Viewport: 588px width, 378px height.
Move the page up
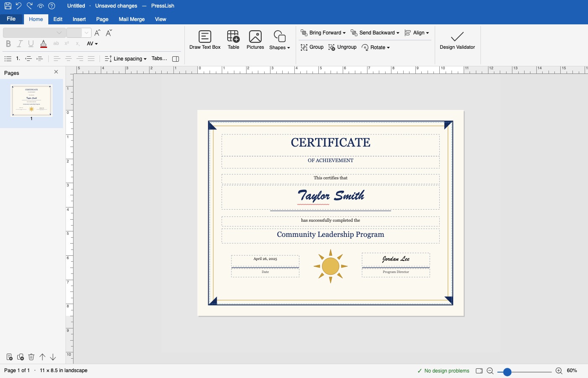coord(42,357)
